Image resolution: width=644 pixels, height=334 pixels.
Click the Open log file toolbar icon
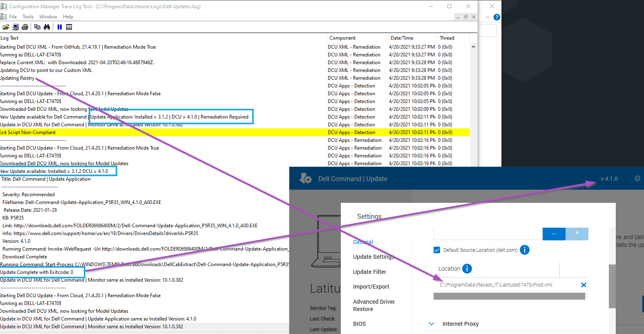tap(6, 27)
